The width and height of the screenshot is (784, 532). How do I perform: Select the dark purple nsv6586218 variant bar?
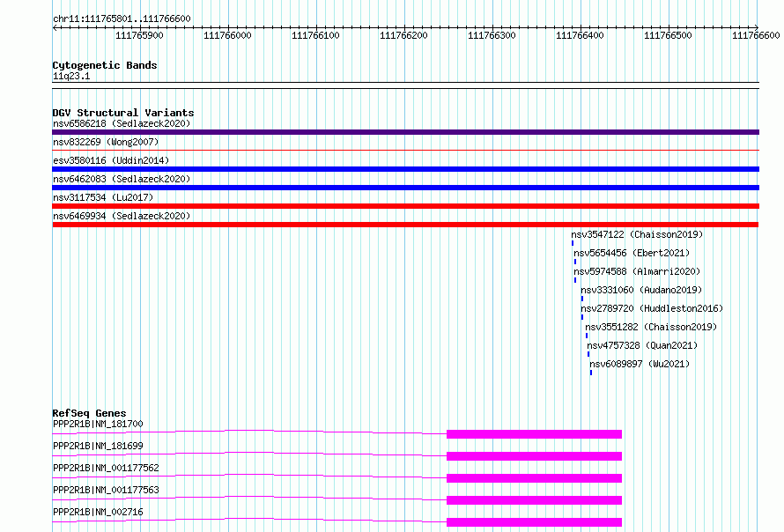tap(405, 132)
